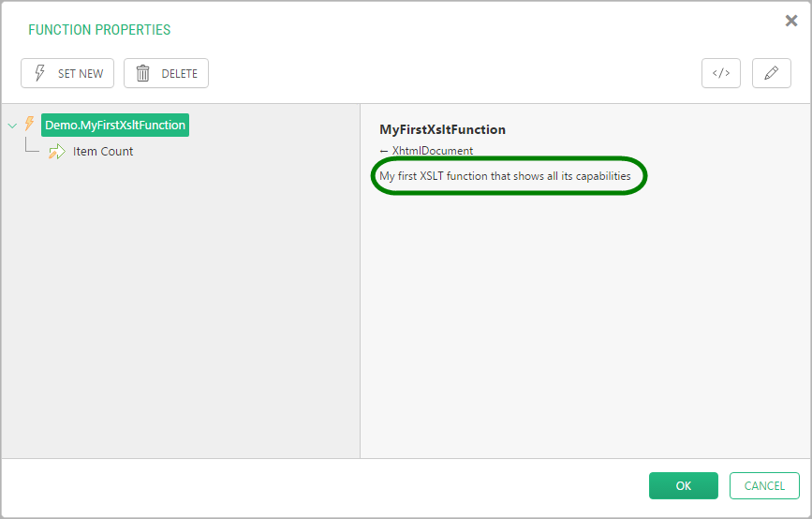812x519 pixels.
Task: Click the orange lightning icon beside Demo.MyFirstXsltFunction
Action: [30, 124]
